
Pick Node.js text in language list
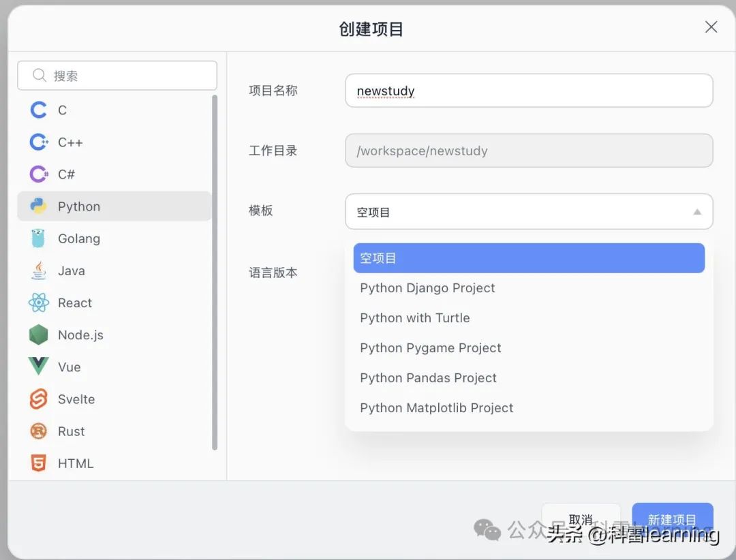[80, 335]
